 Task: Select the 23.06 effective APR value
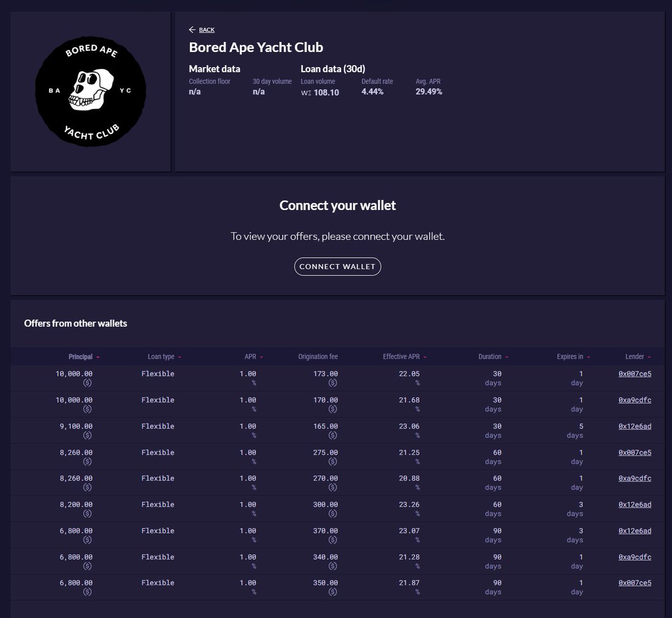pos(409,427)
